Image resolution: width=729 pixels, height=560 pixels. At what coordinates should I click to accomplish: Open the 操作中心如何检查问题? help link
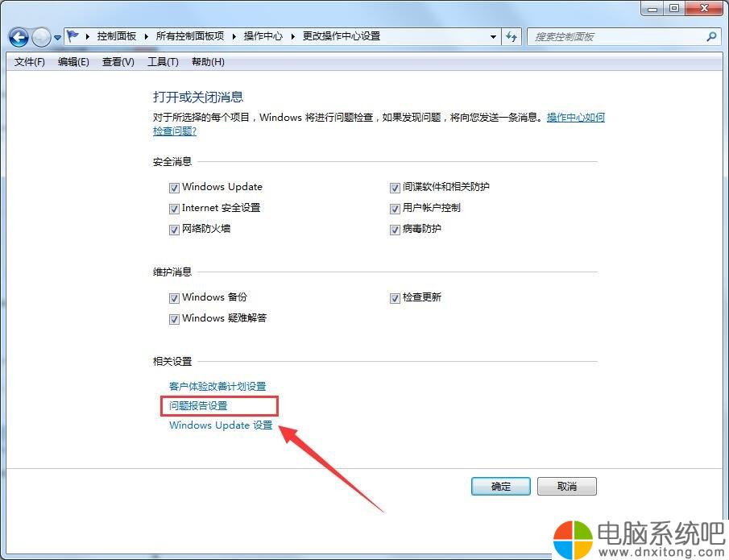point(576,117)
